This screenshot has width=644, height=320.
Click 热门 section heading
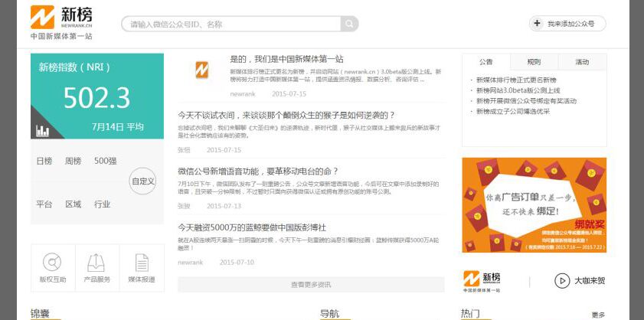470,314
